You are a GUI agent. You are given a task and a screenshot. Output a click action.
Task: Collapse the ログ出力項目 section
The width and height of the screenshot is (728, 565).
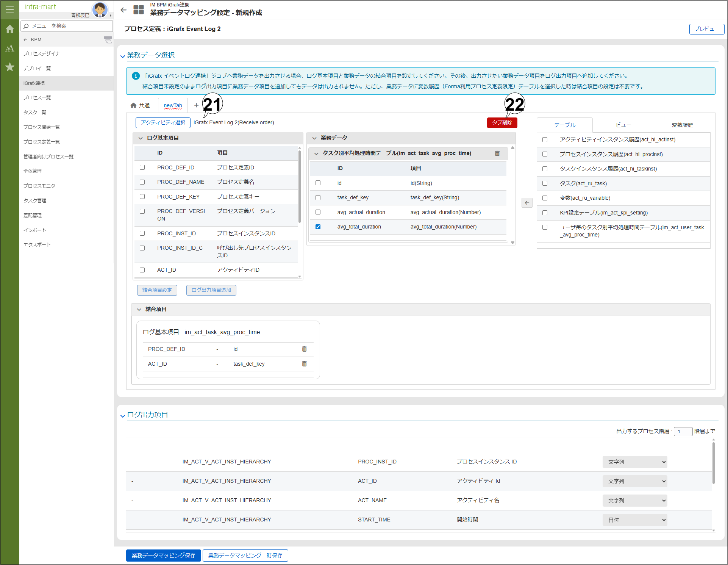(x=123, y=416)
